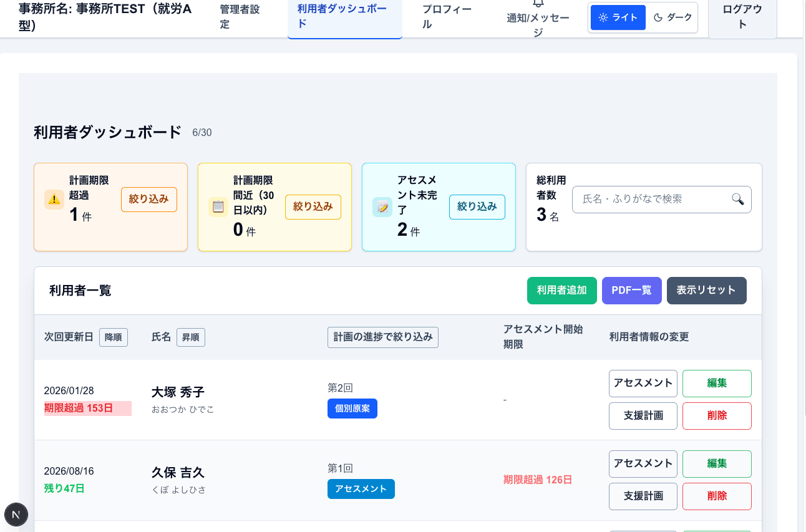This screenshot has height=532, width=806.
Task: Open アセスメント for 大塚 秀子
Action: click(x=643, y=384)
